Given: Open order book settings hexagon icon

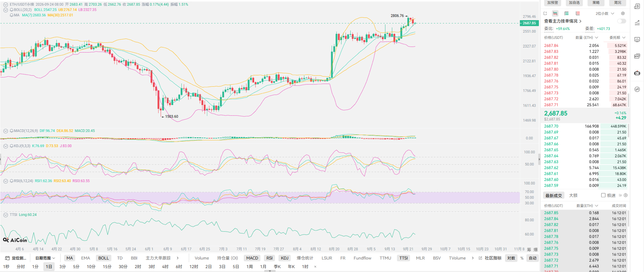Looking at the screenshot, I should 623,13.
